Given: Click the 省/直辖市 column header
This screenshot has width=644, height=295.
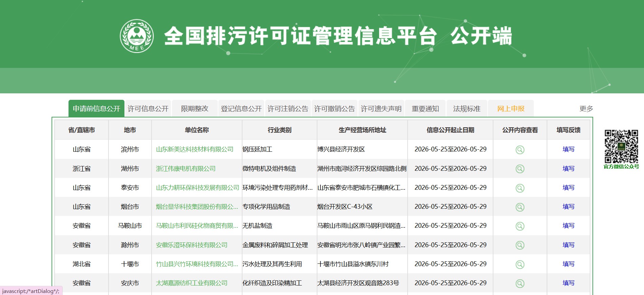Looking at the screenshot, I should (81, 130).
